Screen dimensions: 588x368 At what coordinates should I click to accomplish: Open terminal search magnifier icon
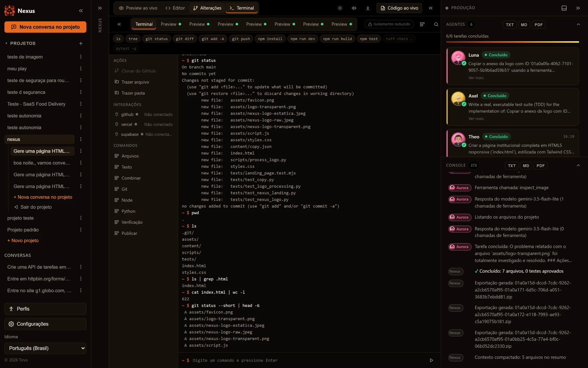pos(436,24)
